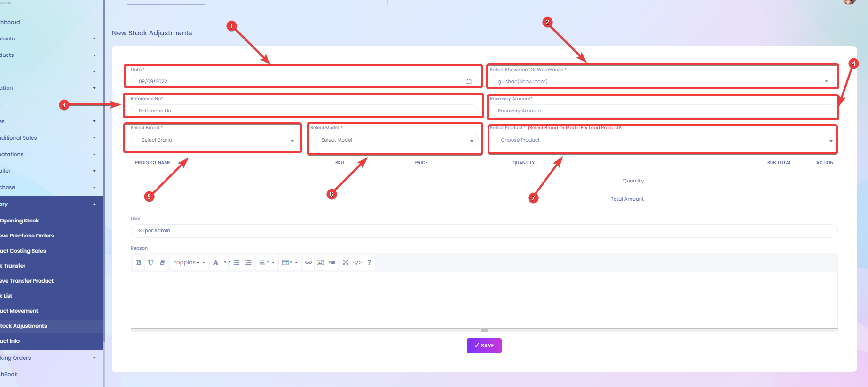The width and height of the screenshot is (868, 387).
Task: Click the Reference No input field
Action: 305,111
